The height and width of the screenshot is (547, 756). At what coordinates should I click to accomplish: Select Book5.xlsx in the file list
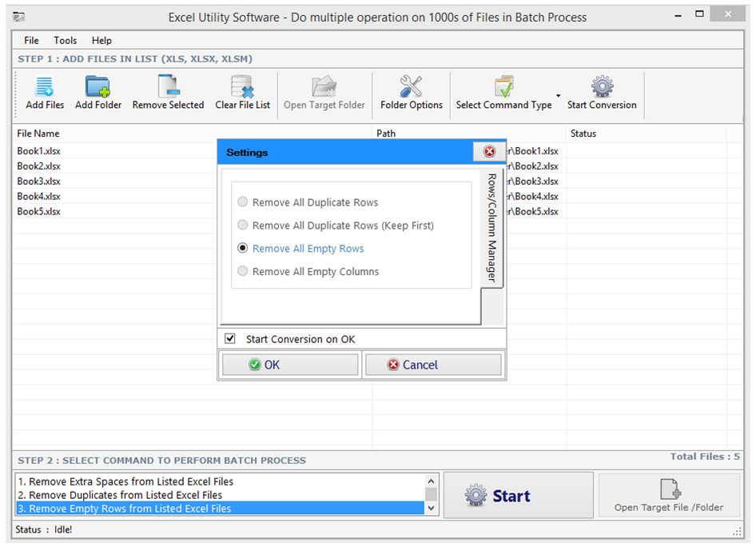pyautogui.click(x=38, y=211)
